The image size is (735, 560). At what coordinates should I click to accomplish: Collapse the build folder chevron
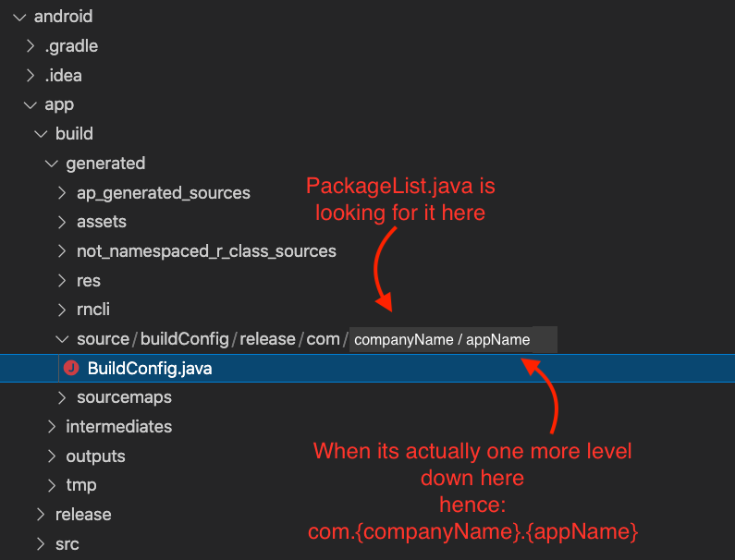42,135
